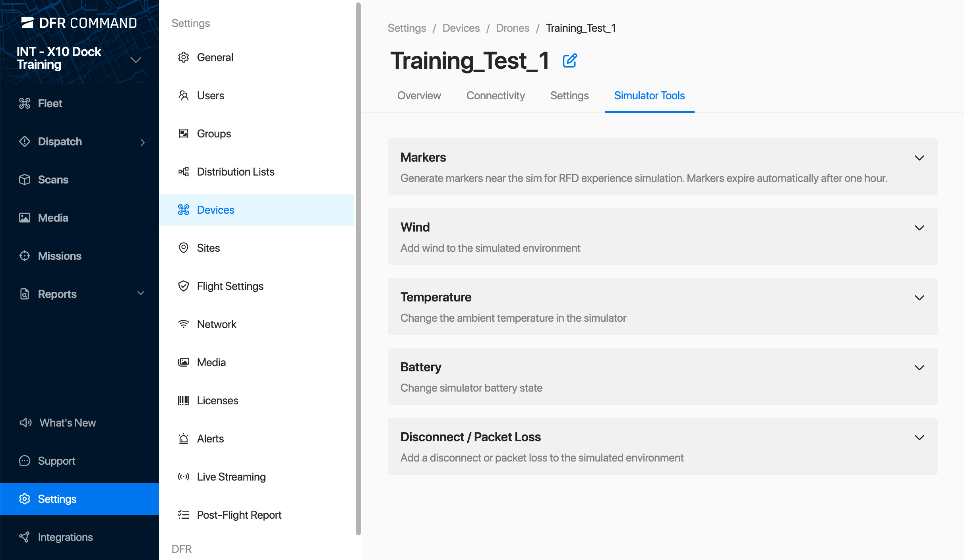Click the What's New megaphone icon
964x560 pixels.
click(x=25, y=423)
